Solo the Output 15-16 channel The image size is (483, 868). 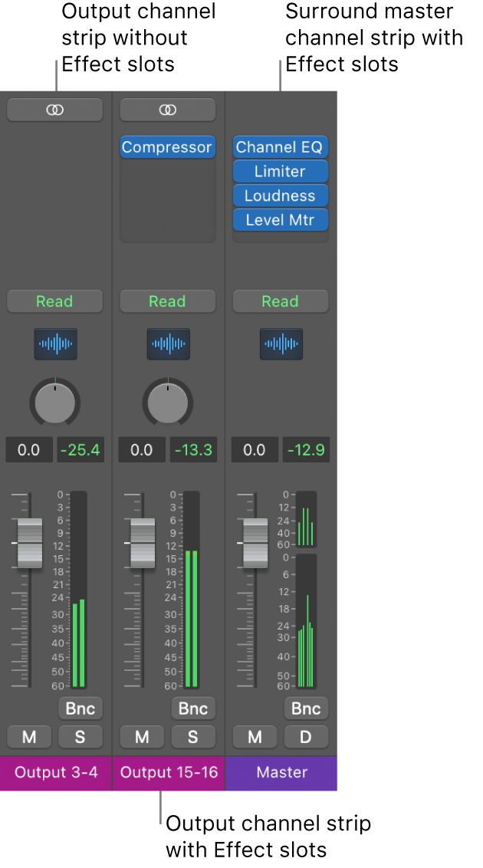[193, 737]
